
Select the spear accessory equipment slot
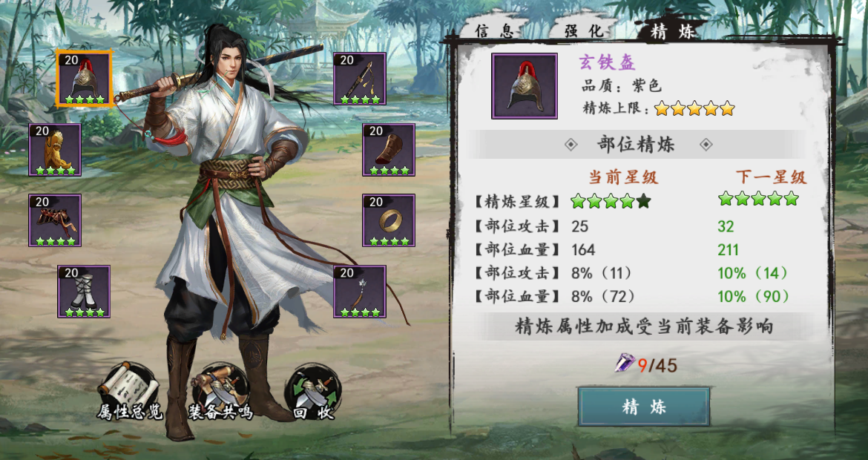point(359,291)
